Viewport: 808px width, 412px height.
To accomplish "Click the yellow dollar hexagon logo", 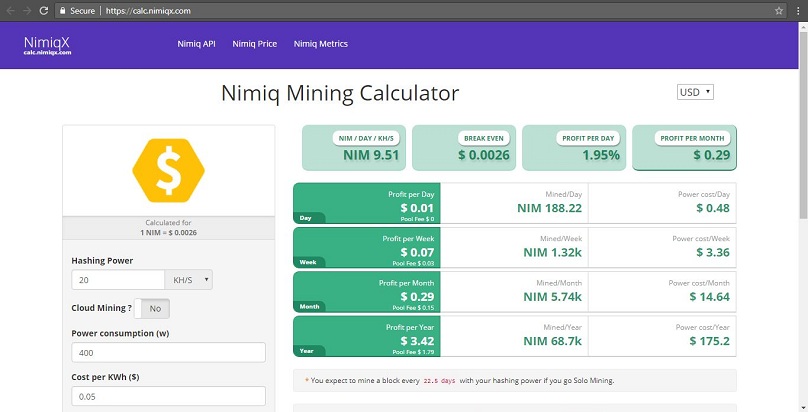I will [169, 170].
